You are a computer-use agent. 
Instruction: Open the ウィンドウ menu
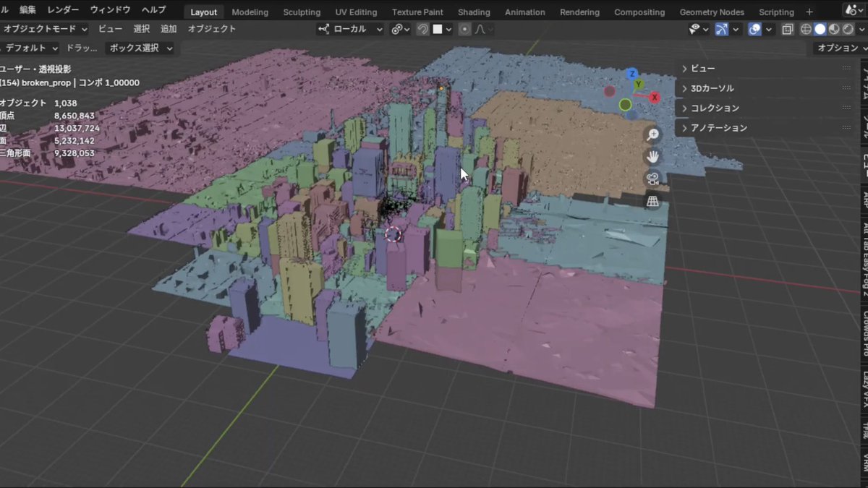click(110, 9)
